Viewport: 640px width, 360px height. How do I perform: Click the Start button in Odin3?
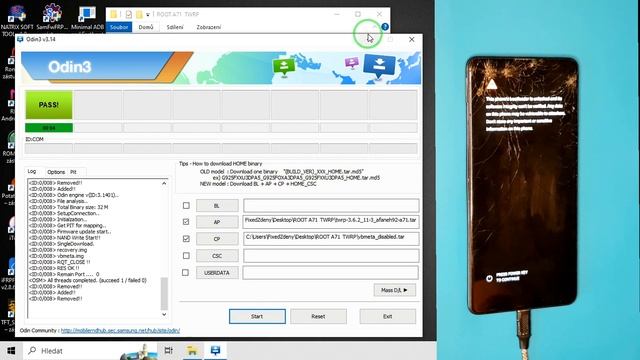click(x=257, y=316)
